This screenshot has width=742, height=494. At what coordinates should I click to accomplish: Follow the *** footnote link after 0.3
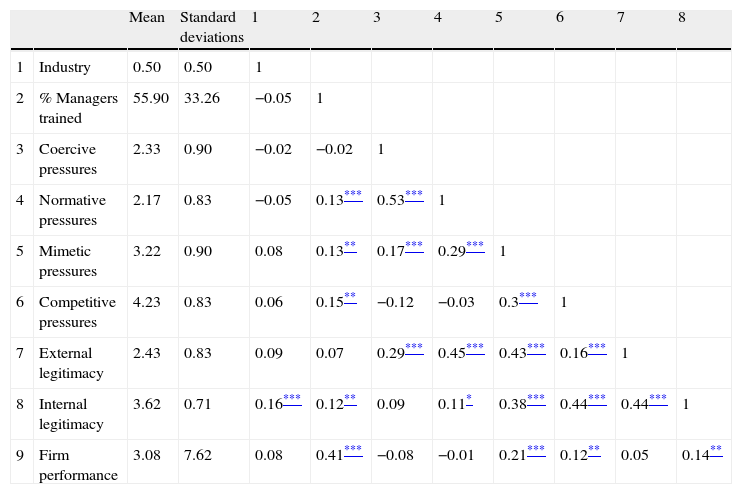click(x=528, y=297)
